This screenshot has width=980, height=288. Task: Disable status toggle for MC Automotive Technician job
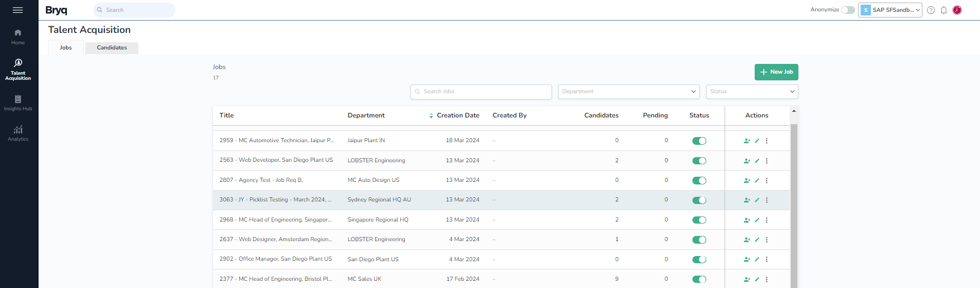click(x=699, y=141)
